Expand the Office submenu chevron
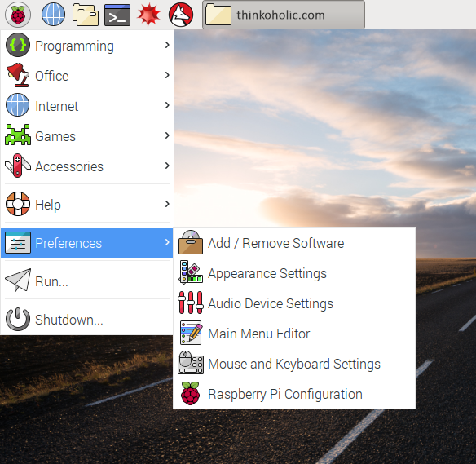Viewport: 476px width, 464px height. click(x=167, y=75)
